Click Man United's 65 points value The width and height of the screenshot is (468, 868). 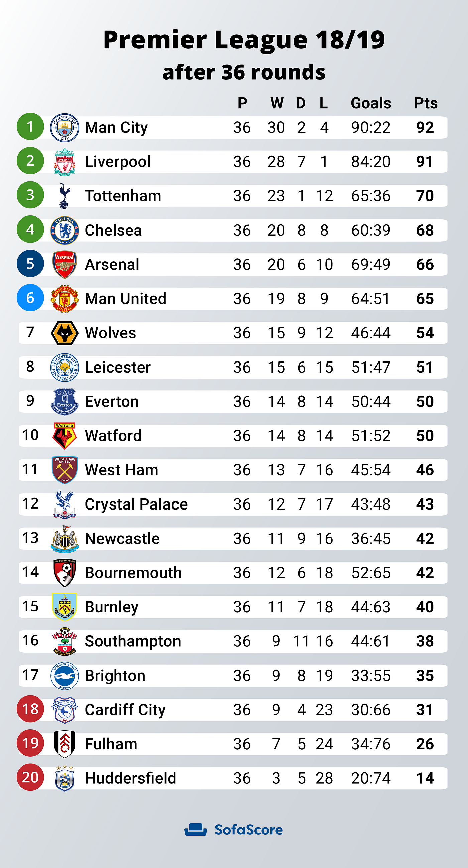[x=425, y=299]
